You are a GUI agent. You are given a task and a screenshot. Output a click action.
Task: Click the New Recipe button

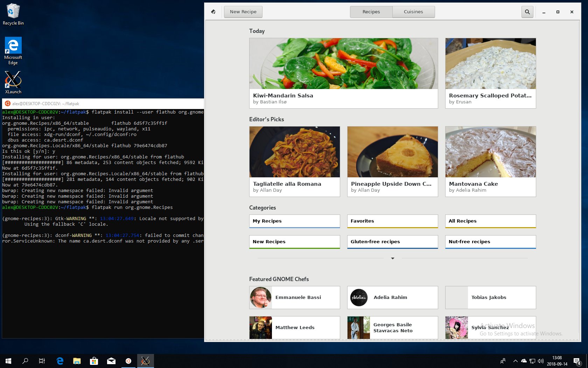[x=243, y=12]
